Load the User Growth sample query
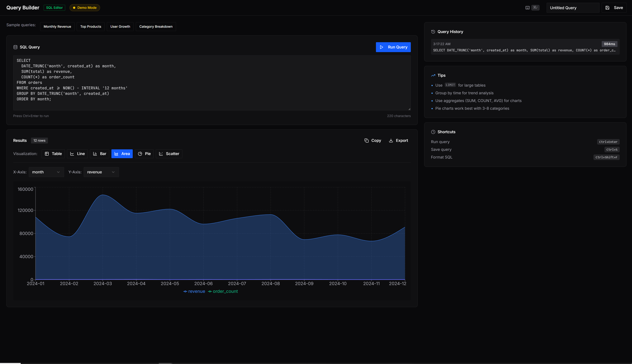 pos(120,26)
